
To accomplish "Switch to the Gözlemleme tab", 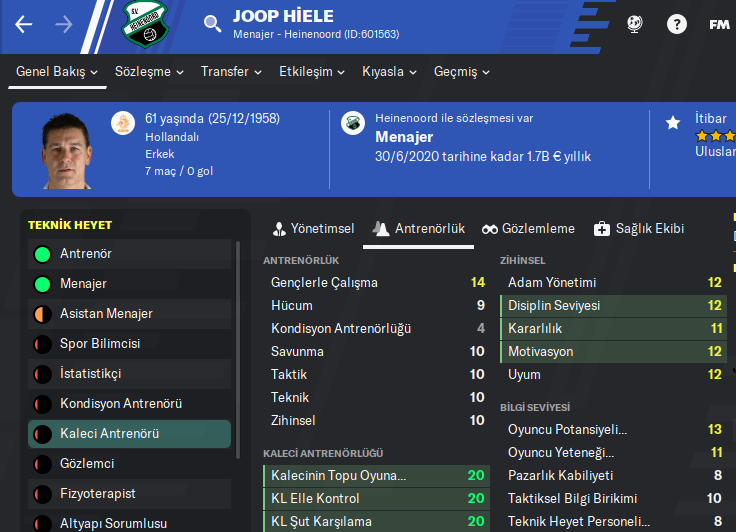I will [528, 229].
